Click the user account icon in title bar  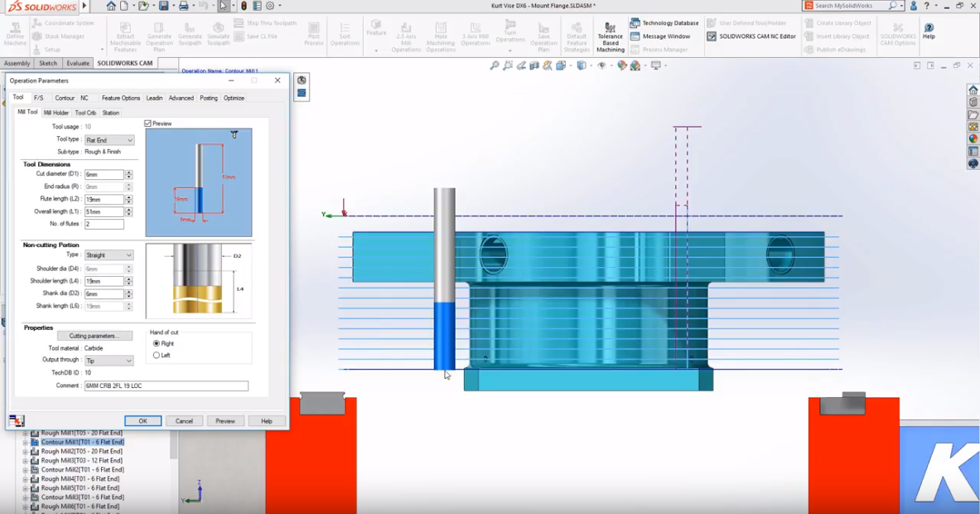[x=913, y=6]
